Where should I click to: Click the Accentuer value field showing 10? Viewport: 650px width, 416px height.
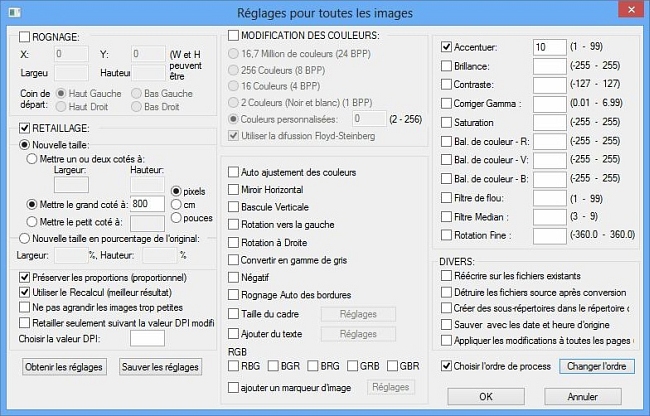(x=550, y=47)
